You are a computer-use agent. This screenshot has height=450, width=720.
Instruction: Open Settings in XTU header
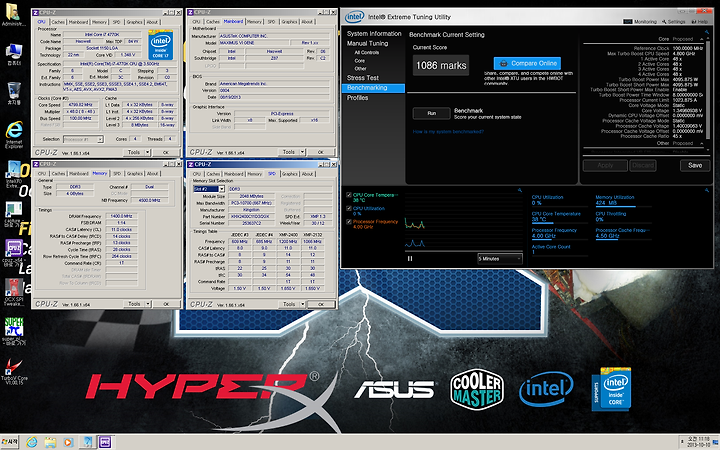(x=673, y=21)
